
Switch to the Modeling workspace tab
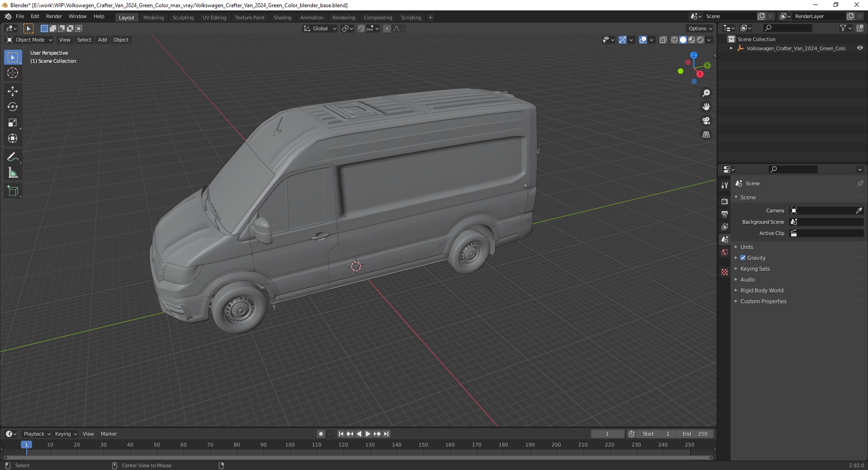(x=153, y=17)
